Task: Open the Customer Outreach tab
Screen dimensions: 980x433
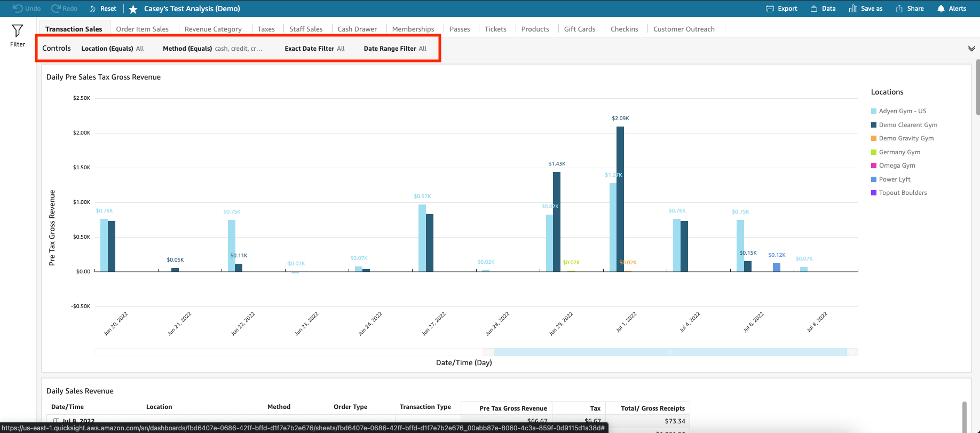Action: coord(684,29)
